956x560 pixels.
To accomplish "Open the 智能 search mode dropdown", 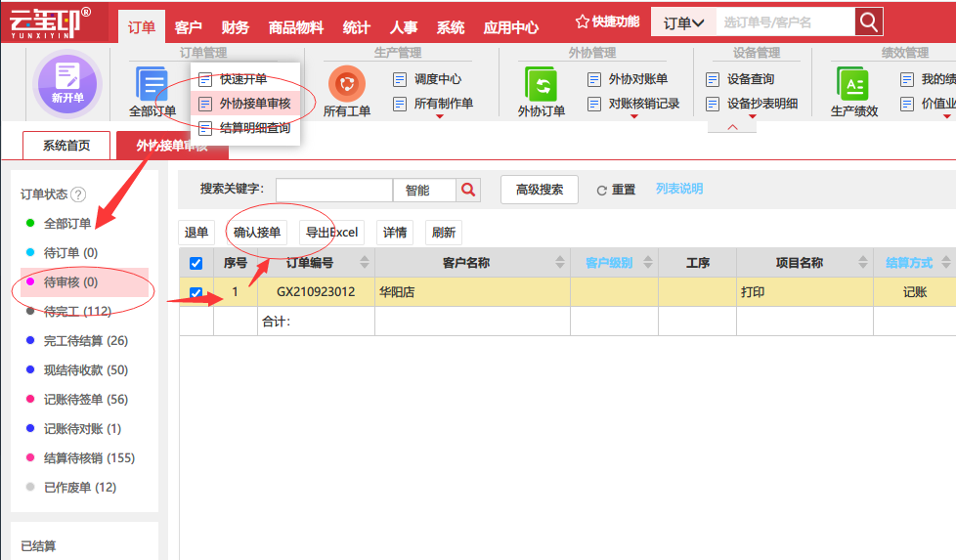I will (424, 191).
